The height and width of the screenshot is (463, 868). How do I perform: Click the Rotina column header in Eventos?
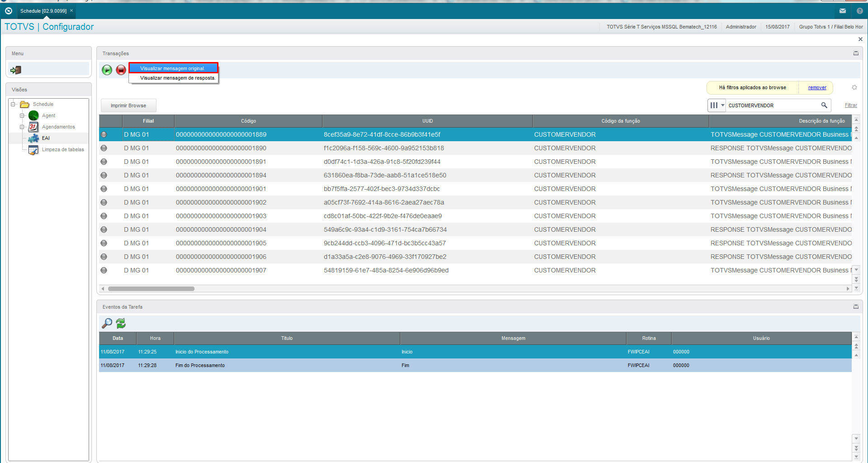pyautogui.click(x=649, y=338)
